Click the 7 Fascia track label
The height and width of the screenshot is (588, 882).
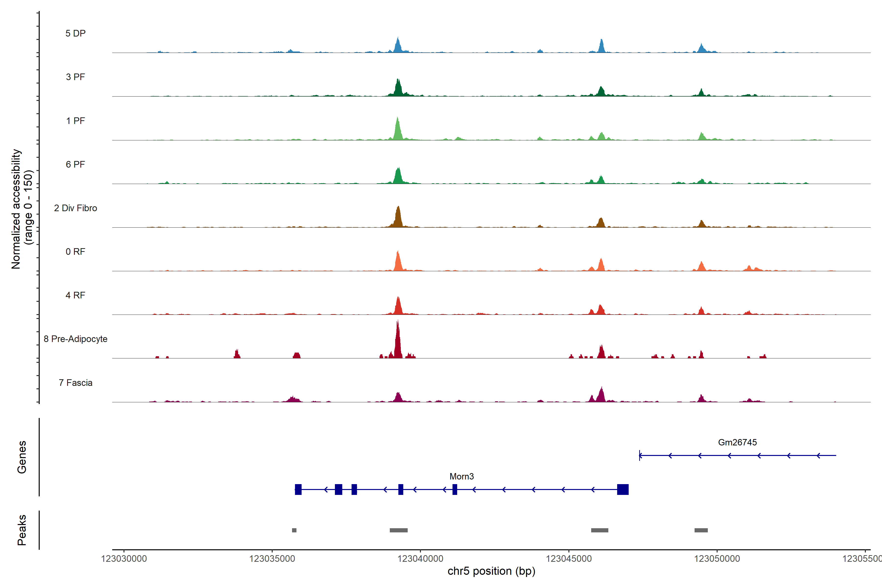click(x=75, y=382)
